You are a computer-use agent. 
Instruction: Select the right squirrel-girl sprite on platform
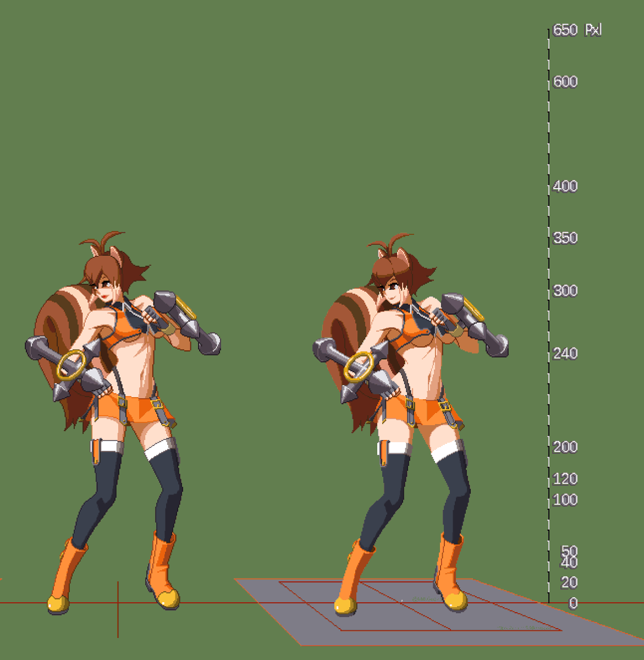(410, 424)
